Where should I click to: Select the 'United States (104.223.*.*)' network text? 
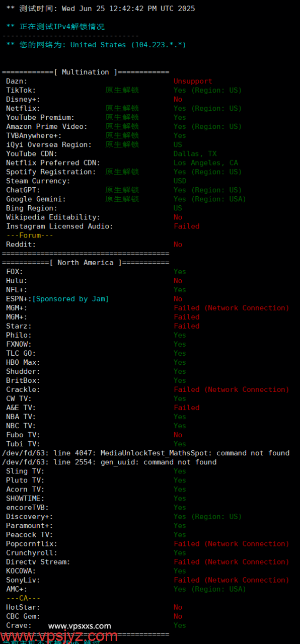[128, 45]
